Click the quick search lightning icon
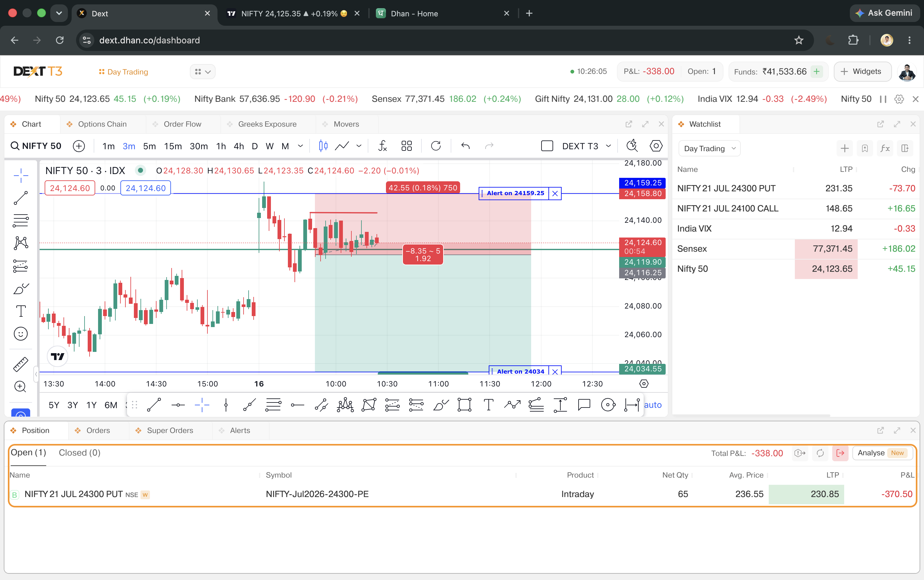Viewport: 924px width, 580px height. tap(632, 146)
